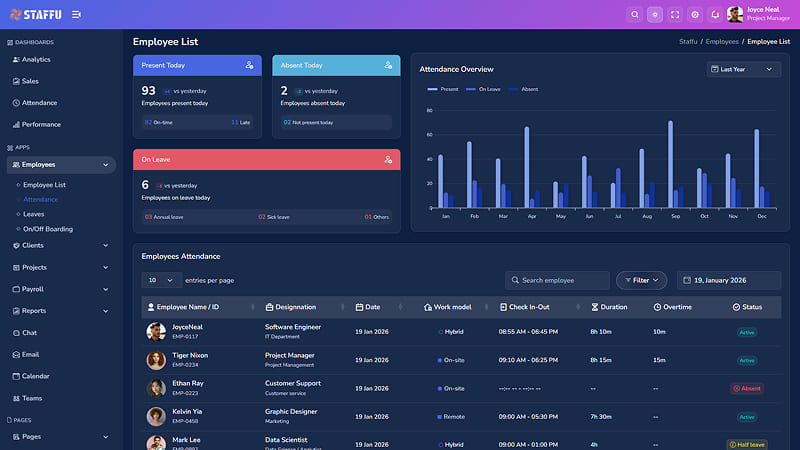
Task: Collapse the sidebar with hamburger icon
Action: pos(76,15)
